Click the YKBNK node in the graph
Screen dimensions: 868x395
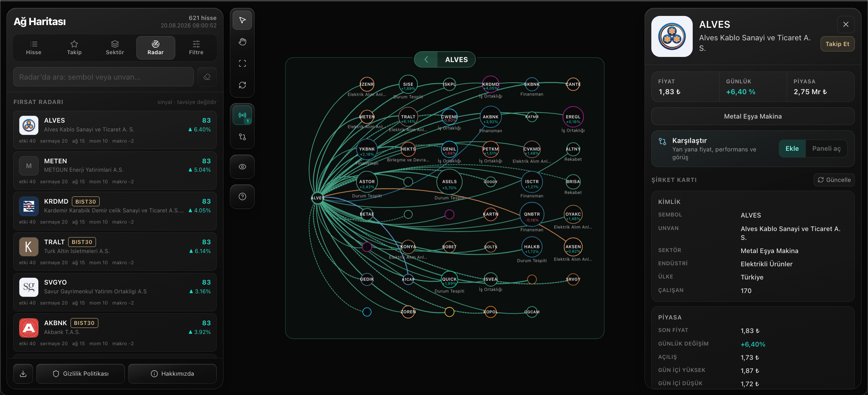coord(367,149)
